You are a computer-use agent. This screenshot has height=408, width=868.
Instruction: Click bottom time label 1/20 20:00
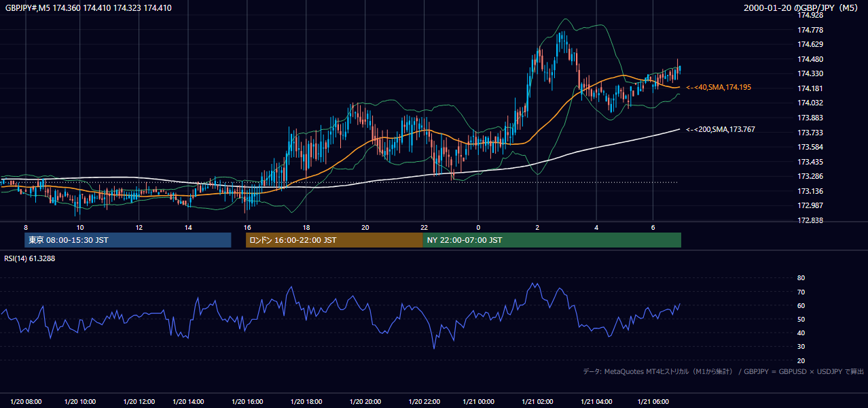[x=365, y=401]
